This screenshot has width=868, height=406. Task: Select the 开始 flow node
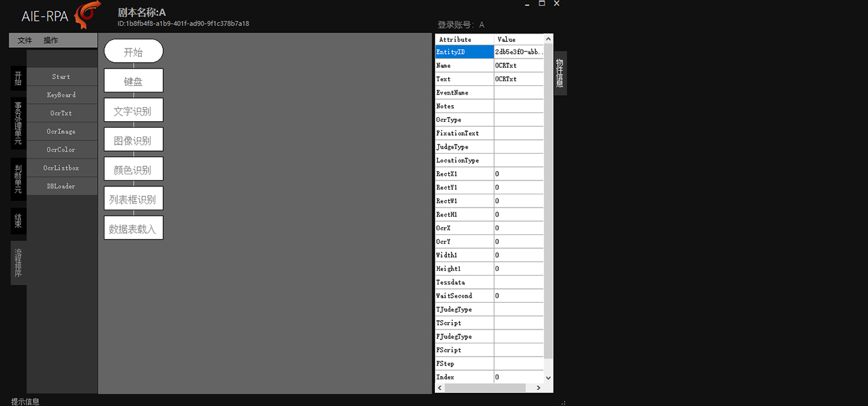pyautogui.click(x=133, y=52)
